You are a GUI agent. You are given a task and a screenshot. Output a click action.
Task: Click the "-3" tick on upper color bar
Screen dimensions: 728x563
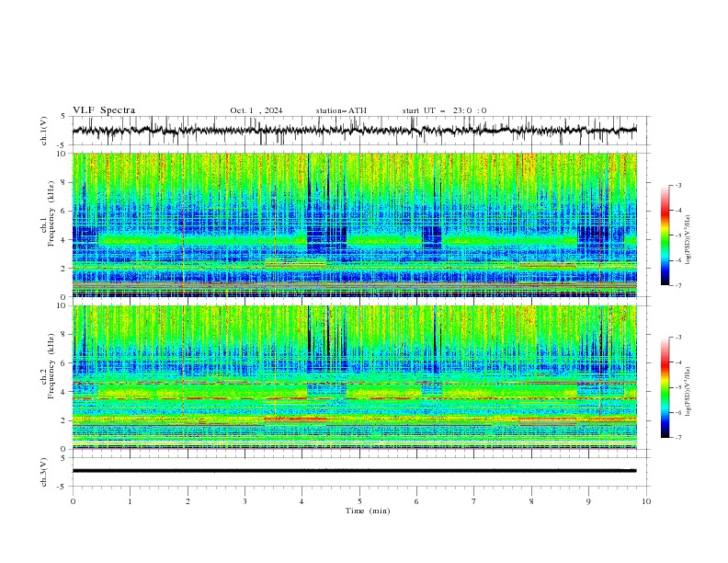[x=678, y=185]
